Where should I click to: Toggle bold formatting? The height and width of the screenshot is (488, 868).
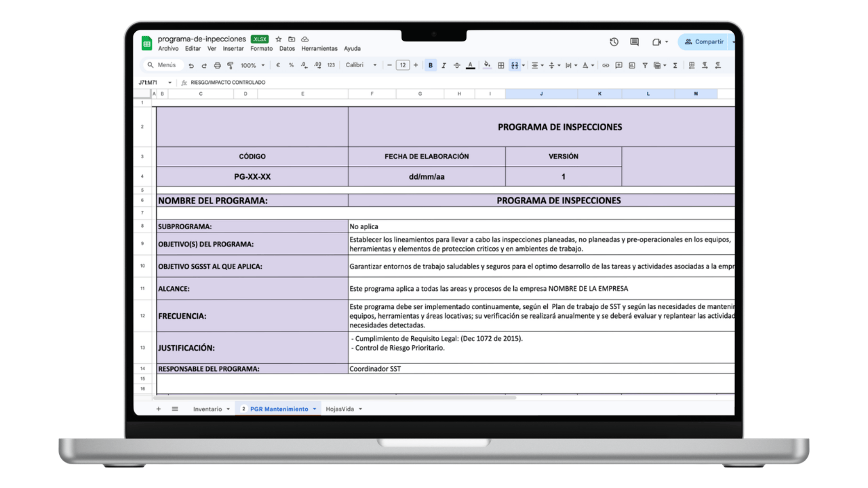click(x=431, y=65)
